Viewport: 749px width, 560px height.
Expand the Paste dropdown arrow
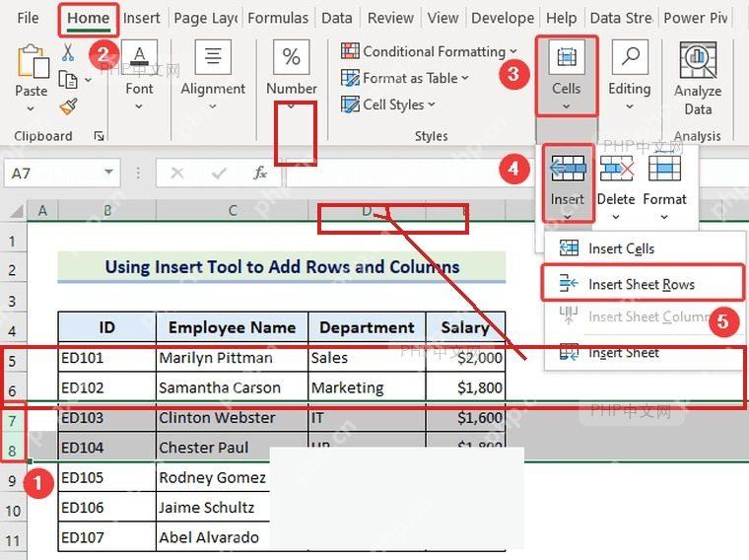click(x=32, y=108)
